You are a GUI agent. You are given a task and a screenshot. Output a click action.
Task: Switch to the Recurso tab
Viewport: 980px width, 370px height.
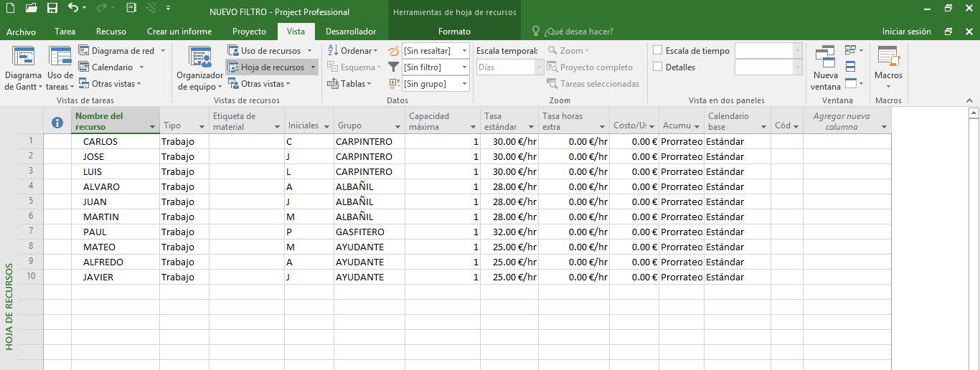click(111, 32)
